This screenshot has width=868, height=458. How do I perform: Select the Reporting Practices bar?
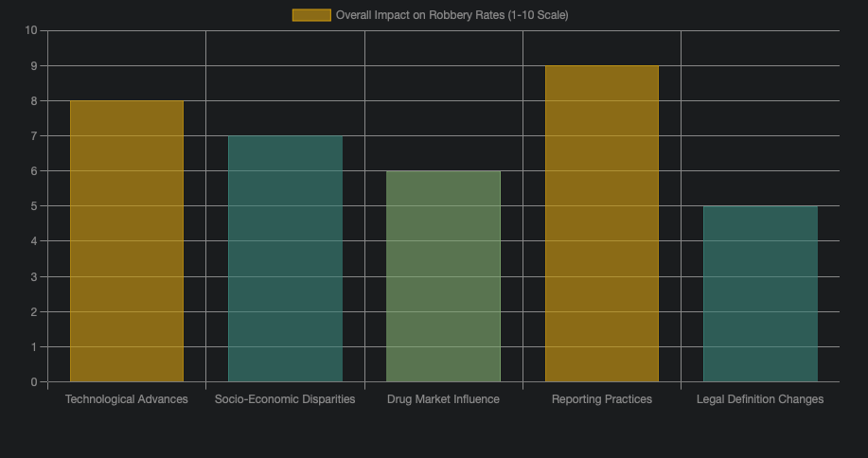[602, 223]
